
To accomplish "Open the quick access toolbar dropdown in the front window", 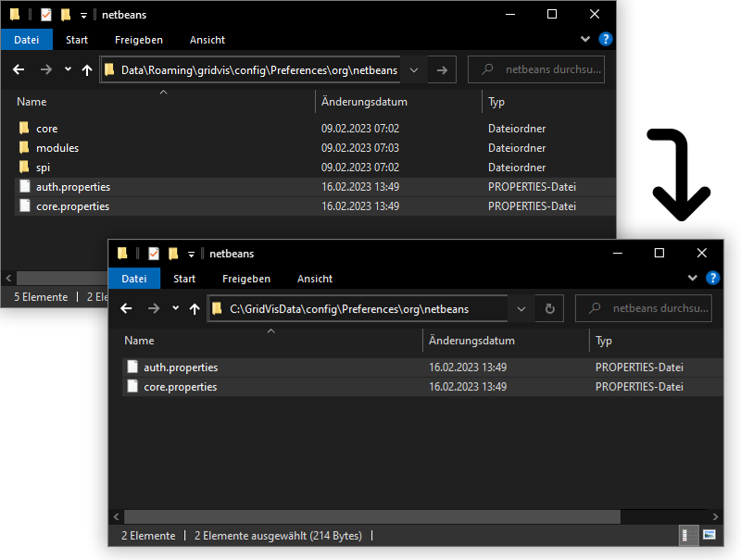I will point(192,254).
